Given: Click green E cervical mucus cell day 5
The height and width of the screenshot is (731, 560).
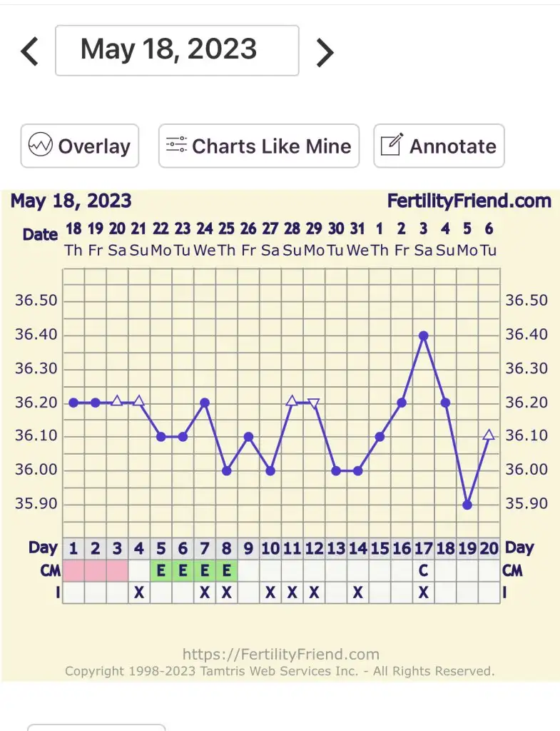Looking at the screenshot, I should (x=161, y=570).
